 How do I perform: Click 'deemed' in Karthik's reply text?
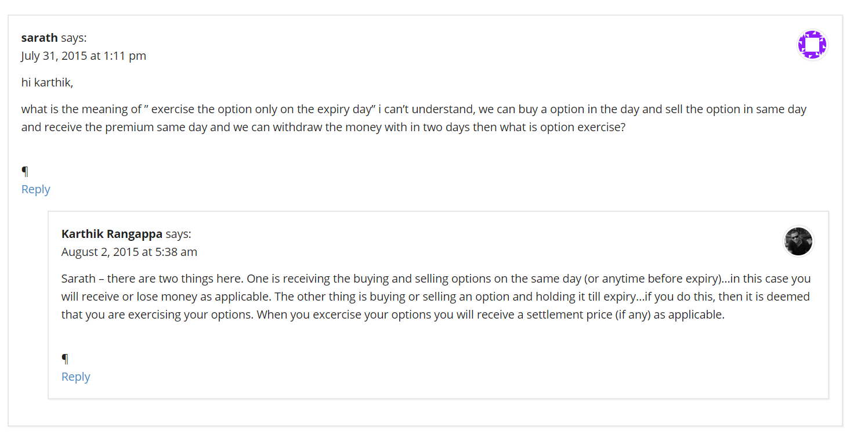pos(790,297)
